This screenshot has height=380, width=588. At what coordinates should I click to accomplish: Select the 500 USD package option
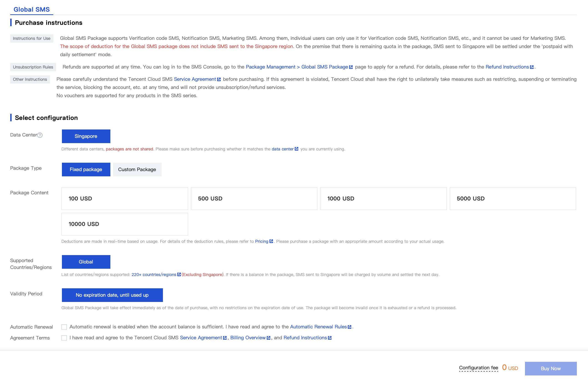click(x=254, y=198)
